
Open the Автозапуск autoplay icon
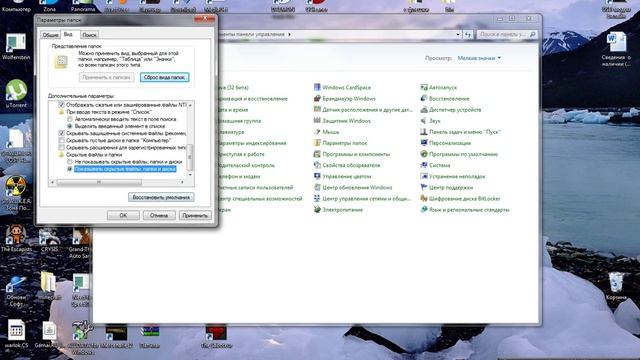tap(424, 87)
